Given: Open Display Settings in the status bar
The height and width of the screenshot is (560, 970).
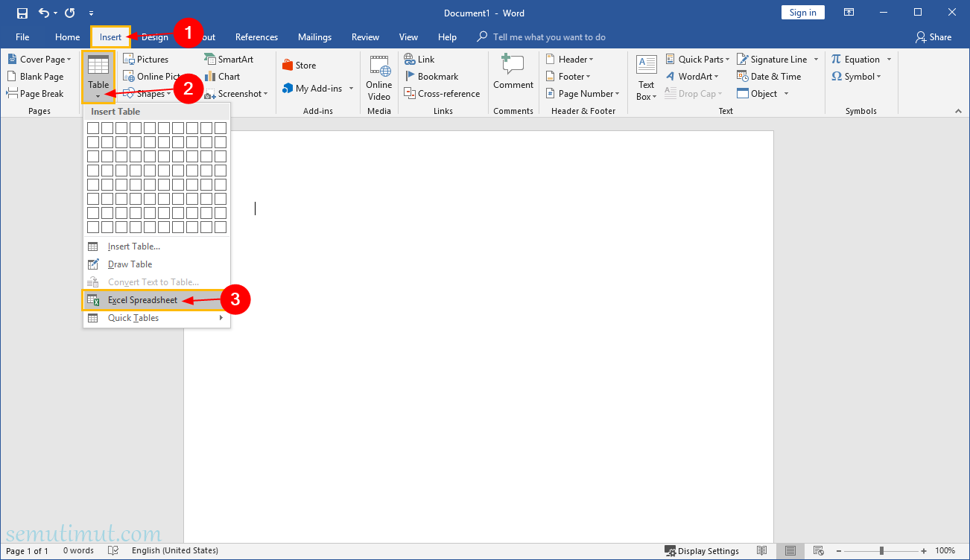Looking at the screenshot, I should click(x=702, y=551).
